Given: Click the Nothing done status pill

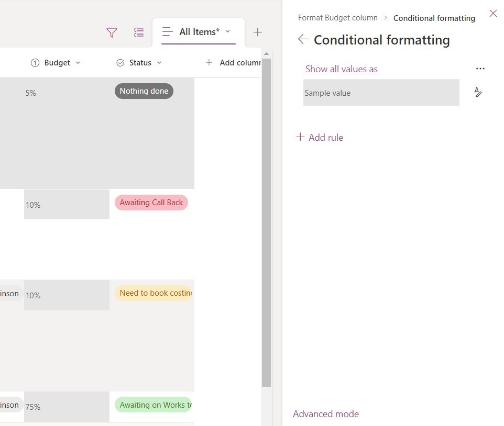Looking at the screenshot, I should (144, 91).
